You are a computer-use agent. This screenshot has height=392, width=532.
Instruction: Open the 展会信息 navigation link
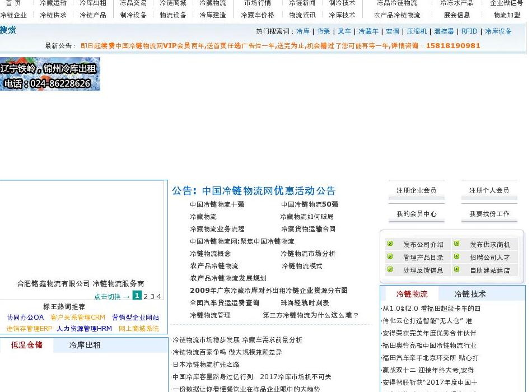coord(456,15)
